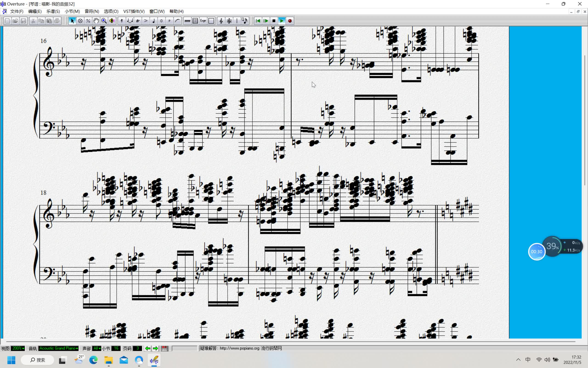Viewport: 588px width, 368px height.
Task: Open the VST插件(V) menu
Action: pyautogui.click(x=134, y=11)
